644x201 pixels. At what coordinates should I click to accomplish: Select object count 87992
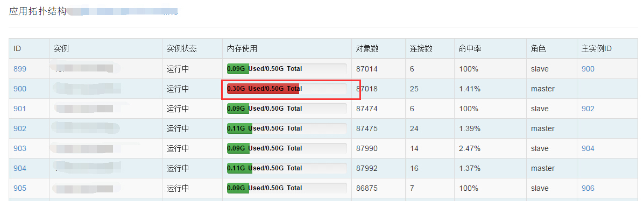(x=367, y=168)
